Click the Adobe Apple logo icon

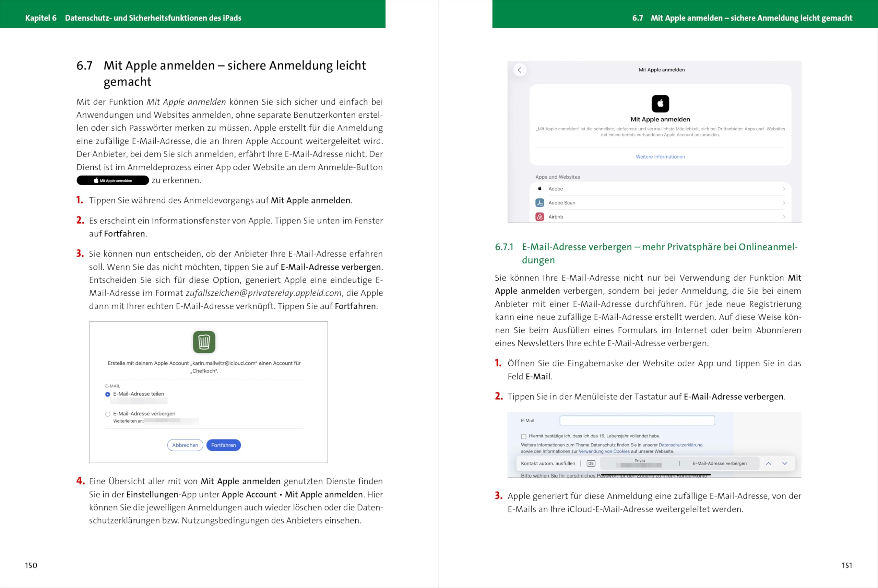pos(539,189)
